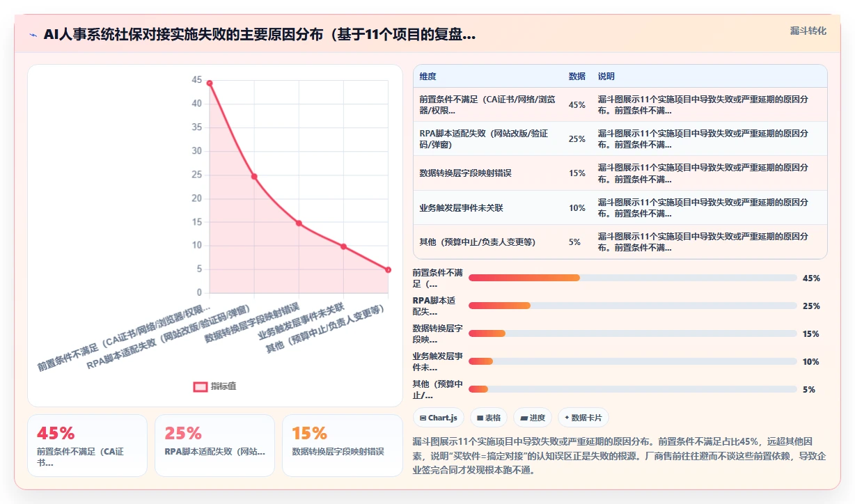Select the 维度 column header

428,77
